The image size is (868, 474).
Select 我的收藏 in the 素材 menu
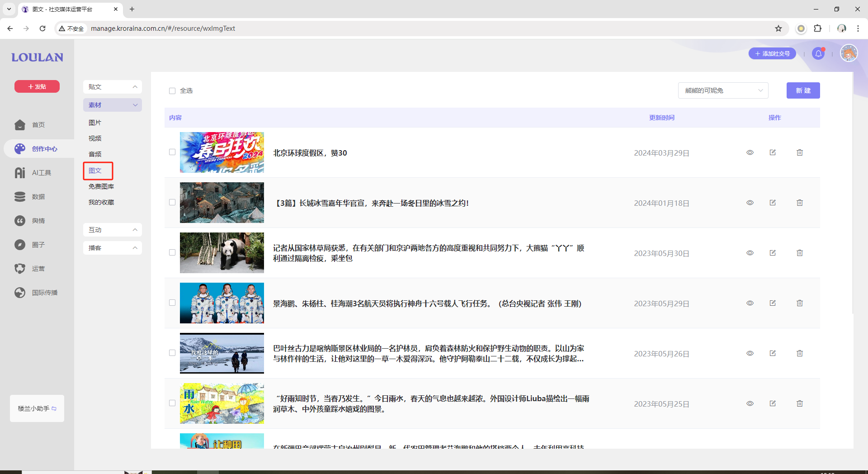[101, 202]
